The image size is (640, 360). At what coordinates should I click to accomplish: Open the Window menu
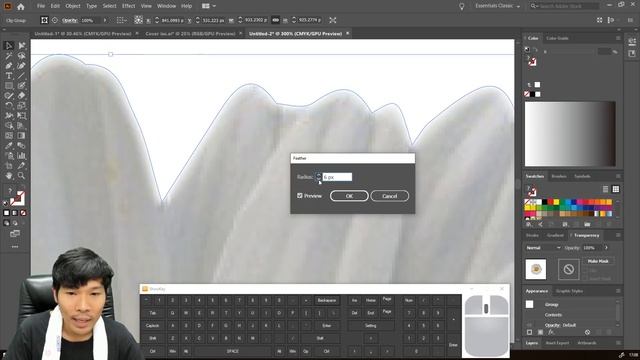(x=167, y=6)
